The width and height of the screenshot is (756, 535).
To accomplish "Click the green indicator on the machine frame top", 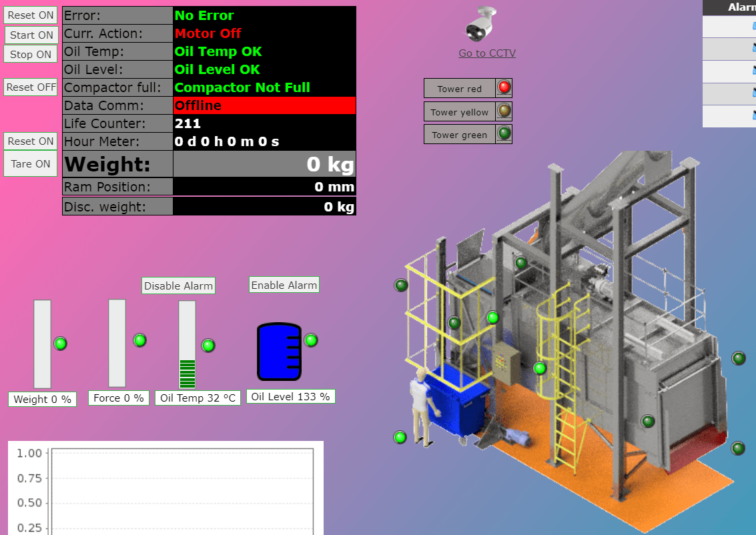I will coord(521,263).
